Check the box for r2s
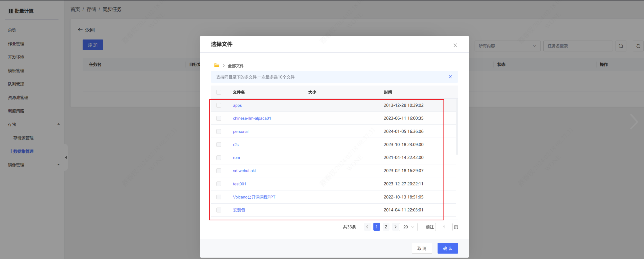The image size is (644, 259). tap(219, 144)
